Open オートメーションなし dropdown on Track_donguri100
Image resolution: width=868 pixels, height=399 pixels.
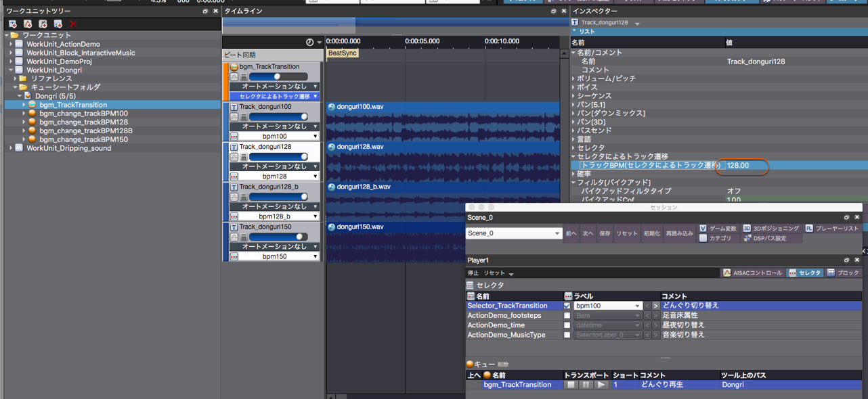274,126
